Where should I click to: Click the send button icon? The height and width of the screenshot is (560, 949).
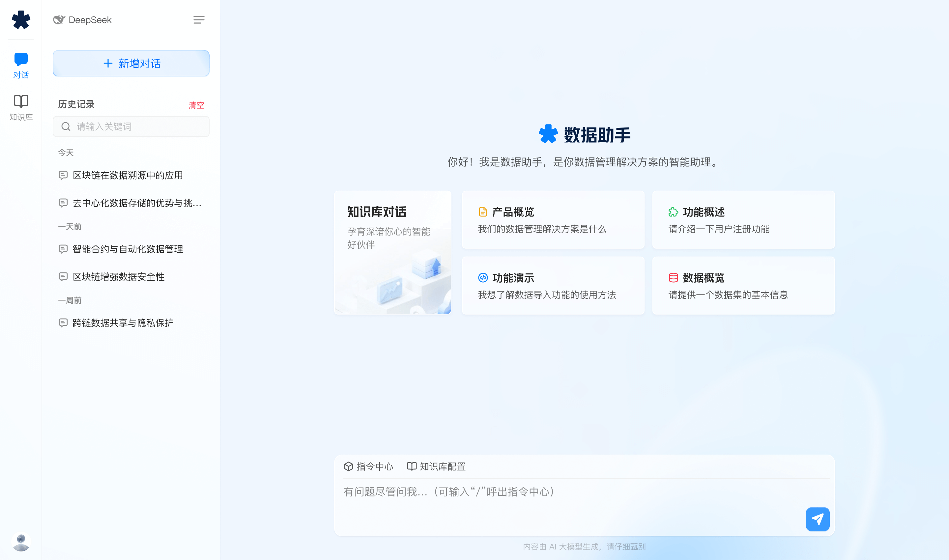[x=818, y=519]
